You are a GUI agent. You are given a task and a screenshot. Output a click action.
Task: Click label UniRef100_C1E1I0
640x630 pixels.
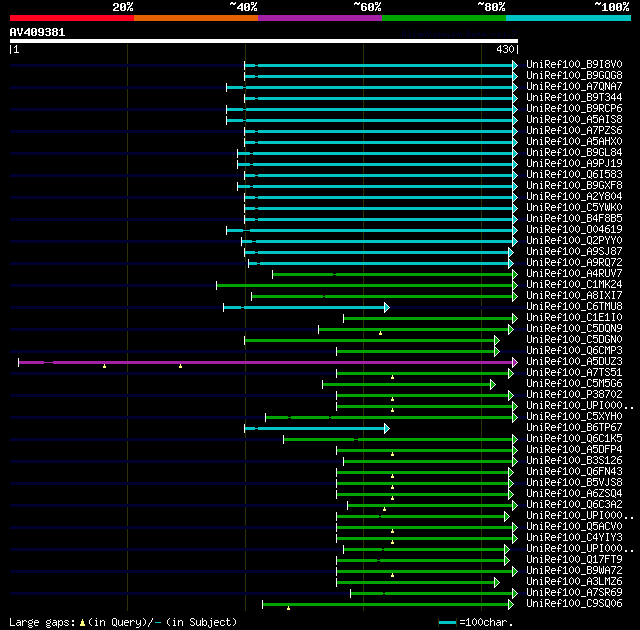(x=574, y=318)
